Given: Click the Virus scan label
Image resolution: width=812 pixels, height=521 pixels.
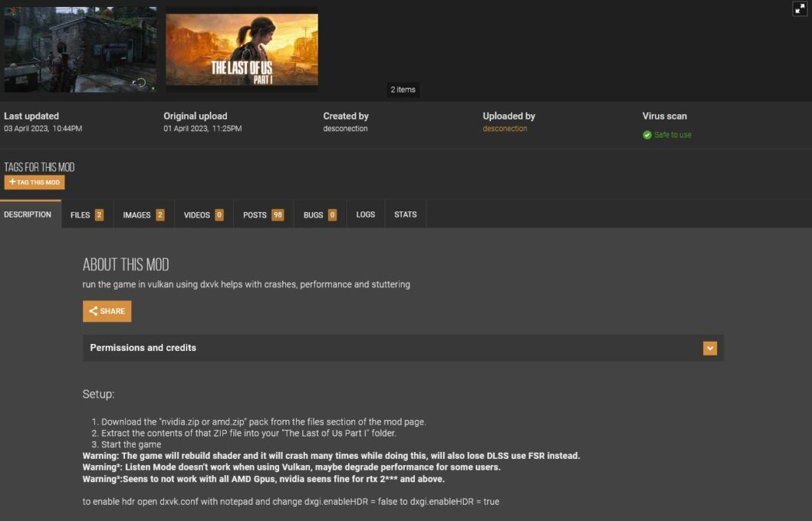Looking at the screenshot, I should [665, 116].
